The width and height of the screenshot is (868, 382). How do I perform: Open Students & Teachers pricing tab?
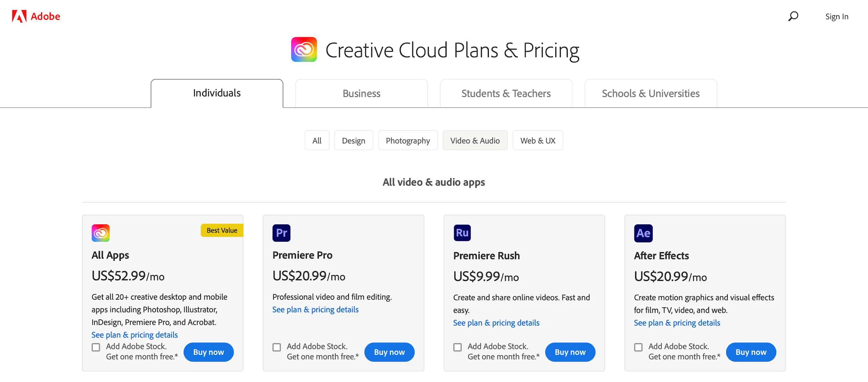click(506, 93)
